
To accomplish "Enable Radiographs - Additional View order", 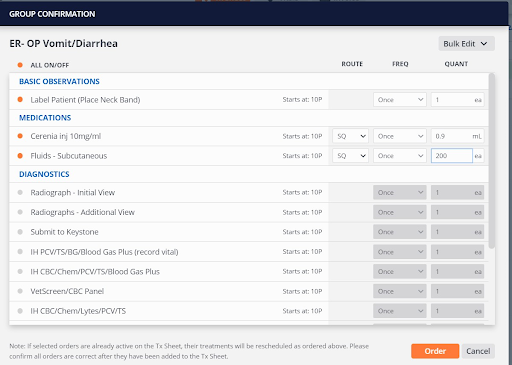I will pos(20,212).
